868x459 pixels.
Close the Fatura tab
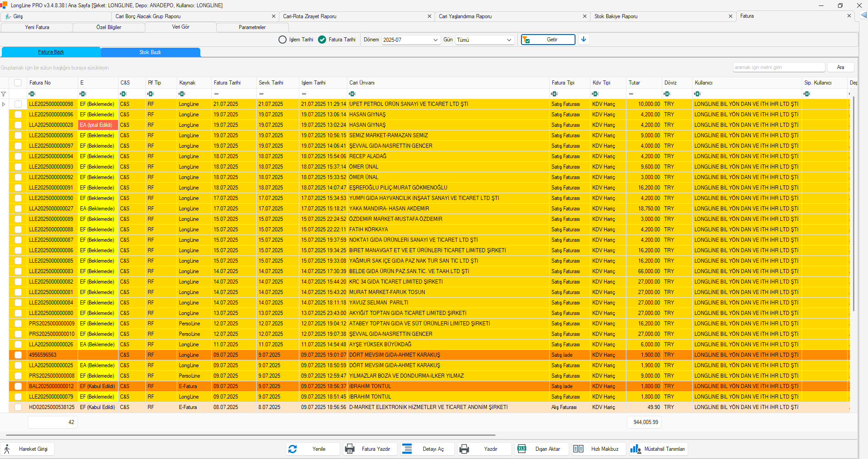849,16
